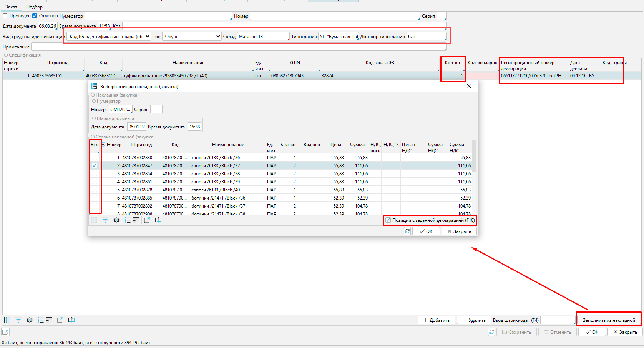Open the Подбор menu

pyautogui.click(x=34, y=7)
